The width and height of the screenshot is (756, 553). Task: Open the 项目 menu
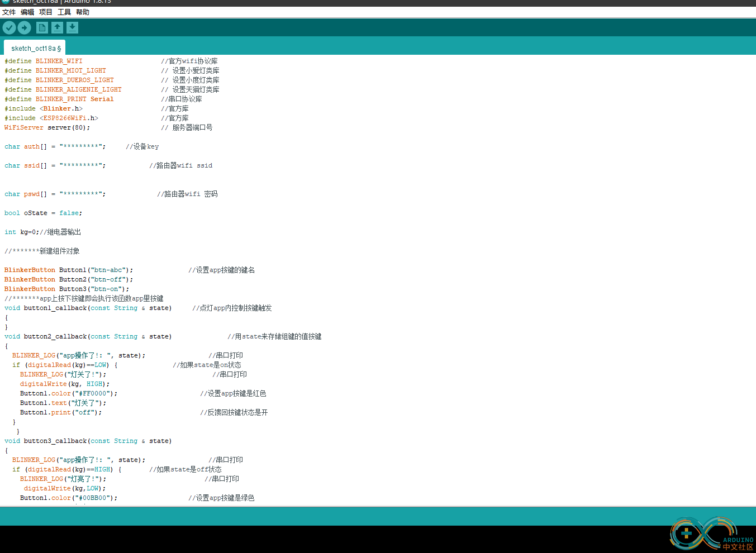tap(46, 12)
